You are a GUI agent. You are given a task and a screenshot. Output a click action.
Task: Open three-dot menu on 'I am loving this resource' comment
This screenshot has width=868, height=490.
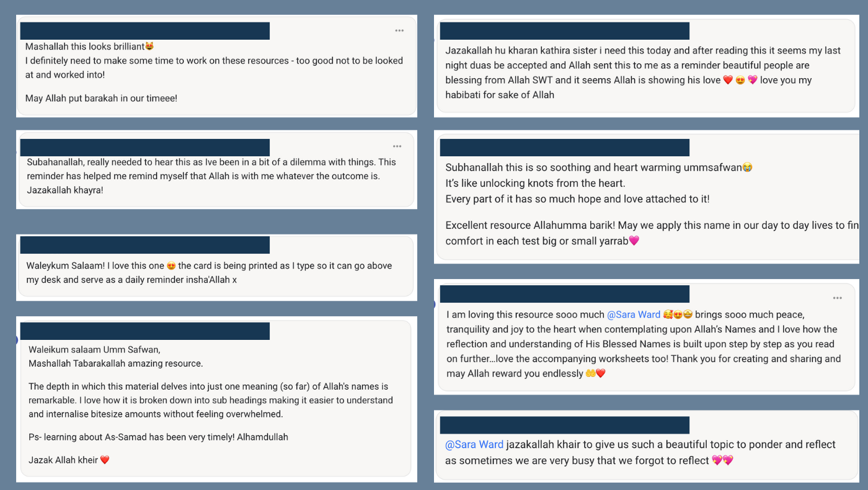coord(838,298)
